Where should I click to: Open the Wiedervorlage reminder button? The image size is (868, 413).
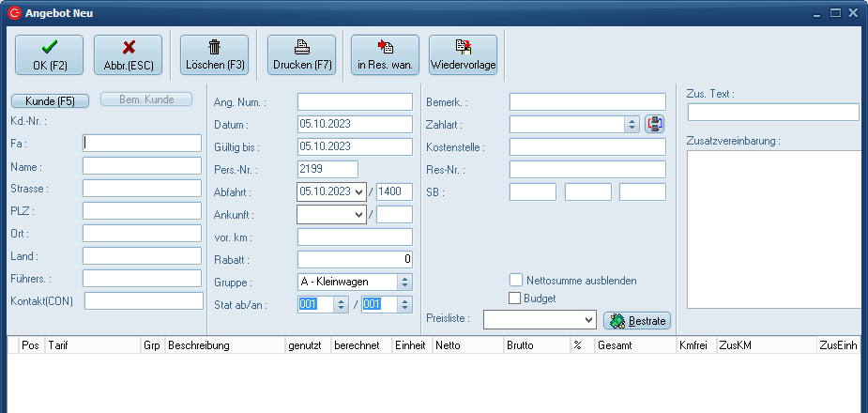[x=463, y=55]
